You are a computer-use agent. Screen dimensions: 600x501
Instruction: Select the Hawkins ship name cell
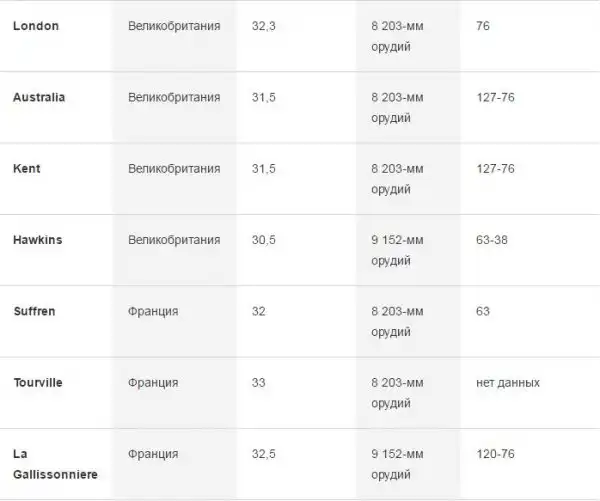[39, 240]
